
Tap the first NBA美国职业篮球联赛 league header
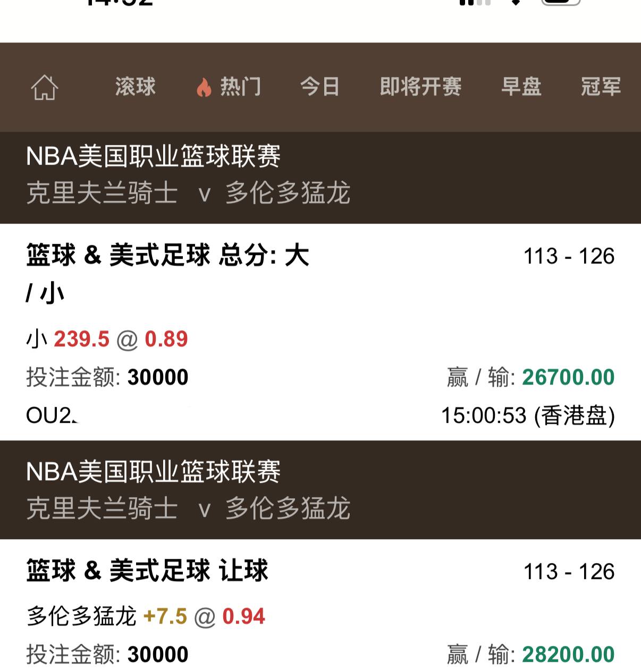pyautogui.click(x=153, y=156)
